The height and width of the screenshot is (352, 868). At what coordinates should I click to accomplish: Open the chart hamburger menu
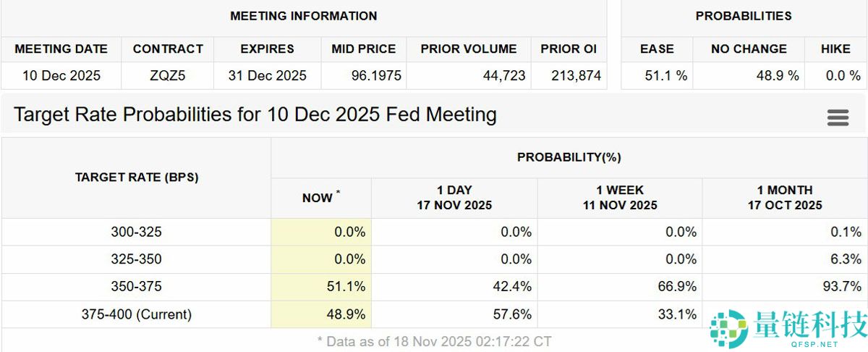coord(838,117)
